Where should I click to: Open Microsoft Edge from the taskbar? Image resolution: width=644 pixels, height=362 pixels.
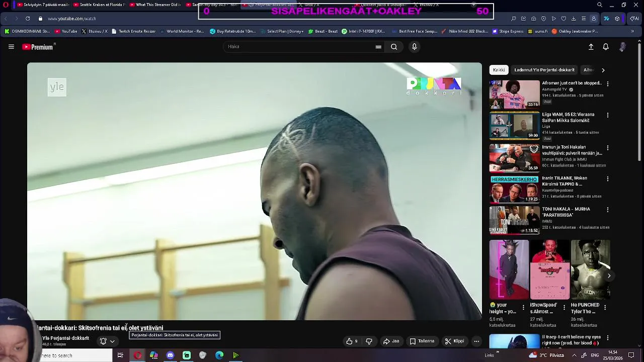[x=219, y=355]
